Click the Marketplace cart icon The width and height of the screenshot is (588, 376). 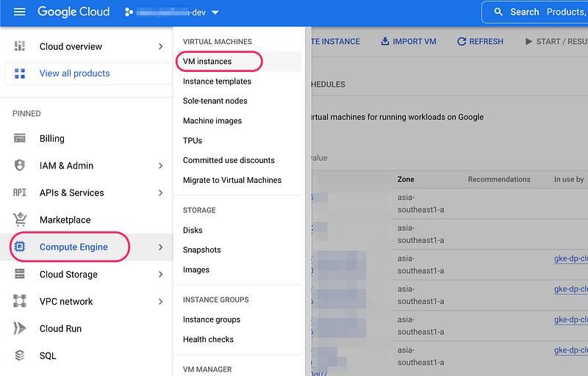tap(20, 220)
